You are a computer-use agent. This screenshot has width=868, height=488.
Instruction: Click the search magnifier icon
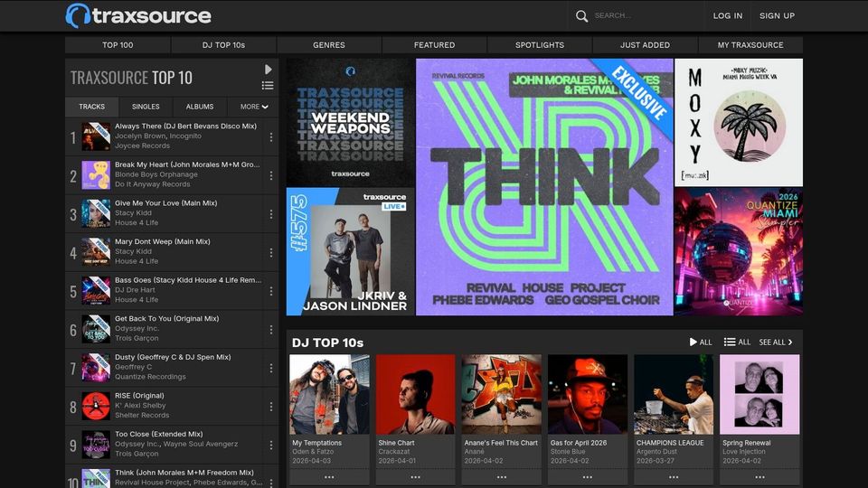tap(581, 16)
